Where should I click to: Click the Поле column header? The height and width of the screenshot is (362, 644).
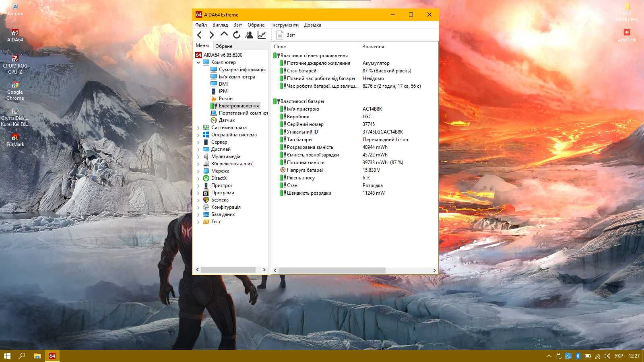tap(316, 47)
